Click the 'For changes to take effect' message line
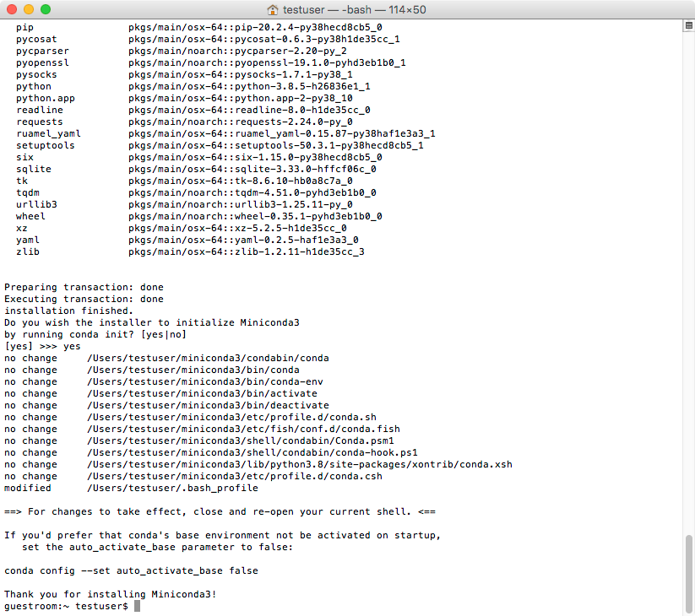This screenshot has height=616, width=695. 220,511
